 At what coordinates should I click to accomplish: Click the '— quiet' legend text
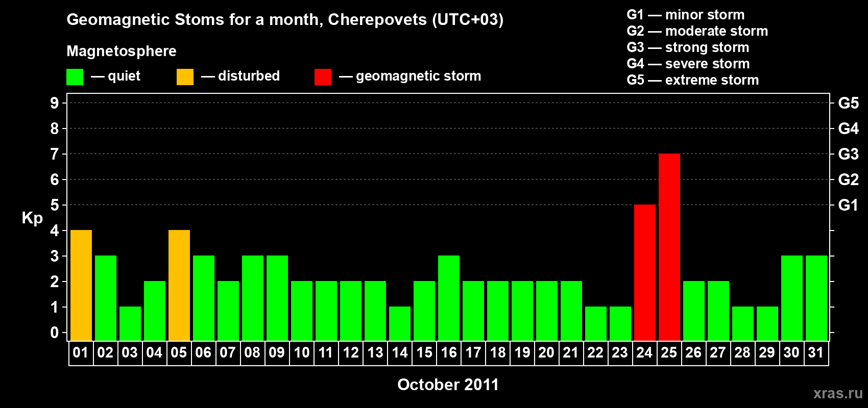(115, 76)
